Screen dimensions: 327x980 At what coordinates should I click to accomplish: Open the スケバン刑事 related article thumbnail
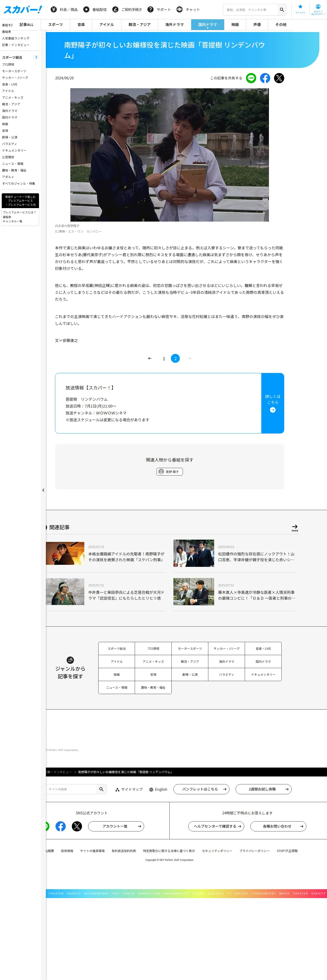65,553
